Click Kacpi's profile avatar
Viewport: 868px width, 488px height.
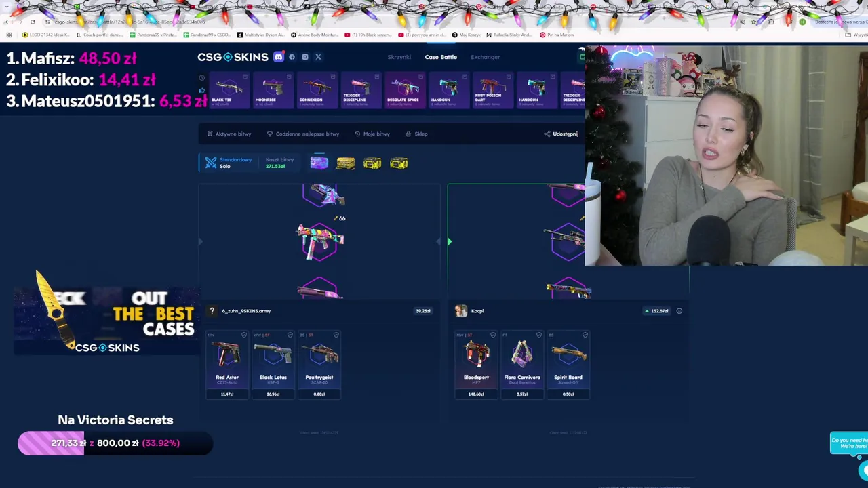click(461, 311)
